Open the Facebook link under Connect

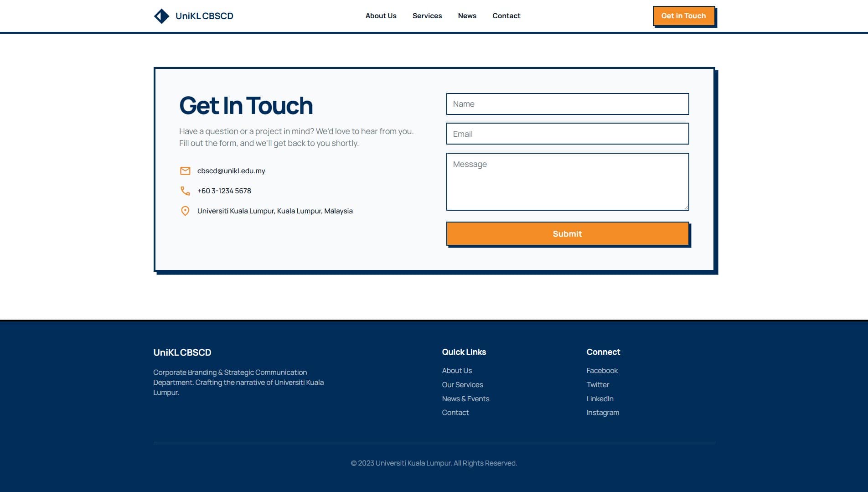coord(602,370)
